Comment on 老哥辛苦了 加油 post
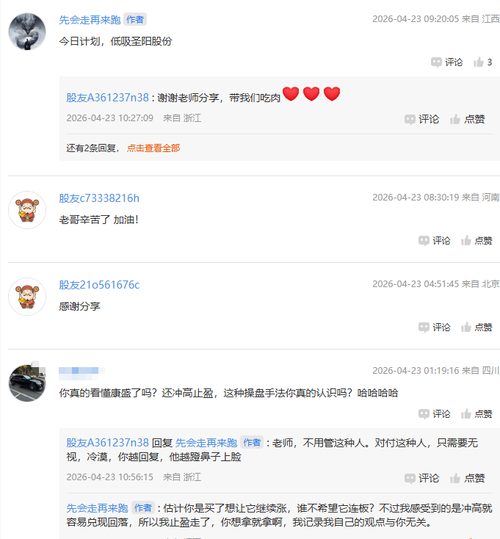This screenshot has width=500, height=539. pyautogui.click(x=434, y=241)
